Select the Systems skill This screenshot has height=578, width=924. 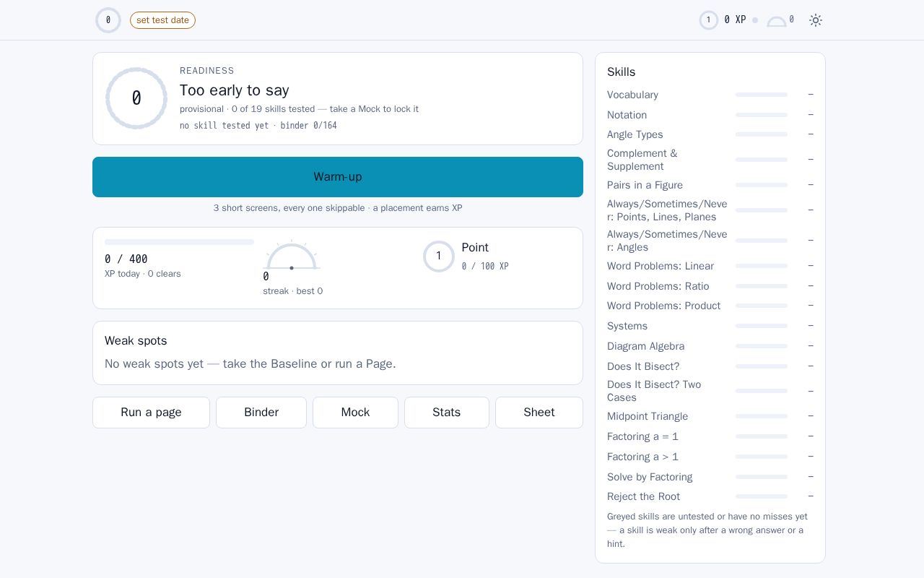pyautogui.click(x=710, y=326)
